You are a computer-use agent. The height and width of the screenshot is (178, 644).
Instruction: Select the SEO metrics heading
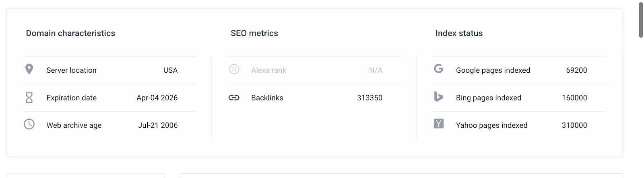(254, 33)
